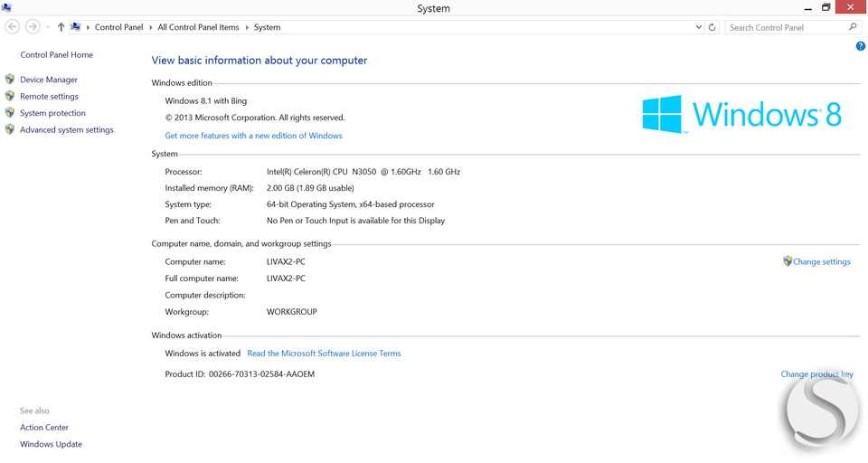
Task: Minimize the System window
Action: point(808,8)
